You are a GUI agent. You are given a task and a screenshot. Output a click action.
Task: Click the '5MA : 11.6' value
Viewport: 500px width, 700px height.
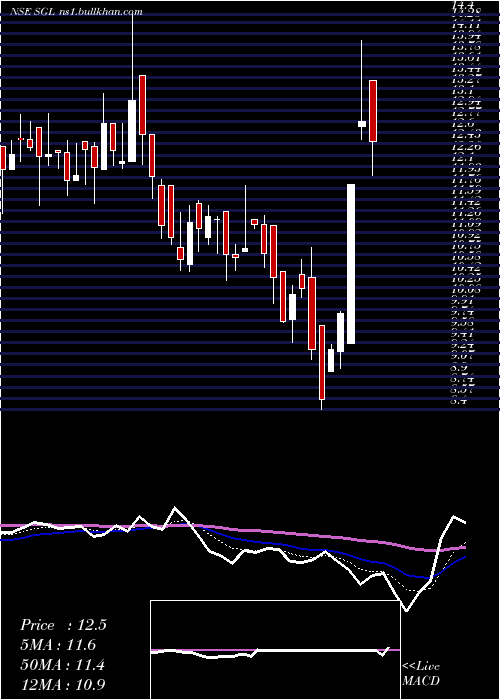(x=58, y=645)
